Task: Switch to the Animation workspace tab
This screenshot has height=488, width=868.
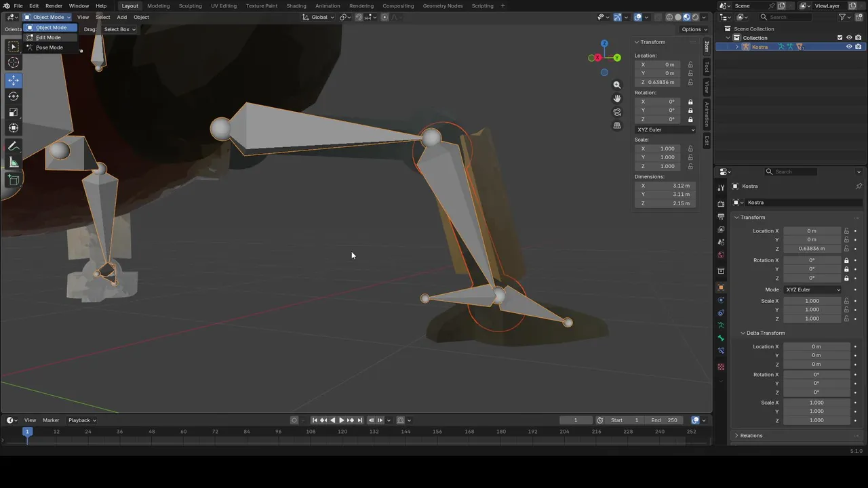Action: tap(328, 5)
